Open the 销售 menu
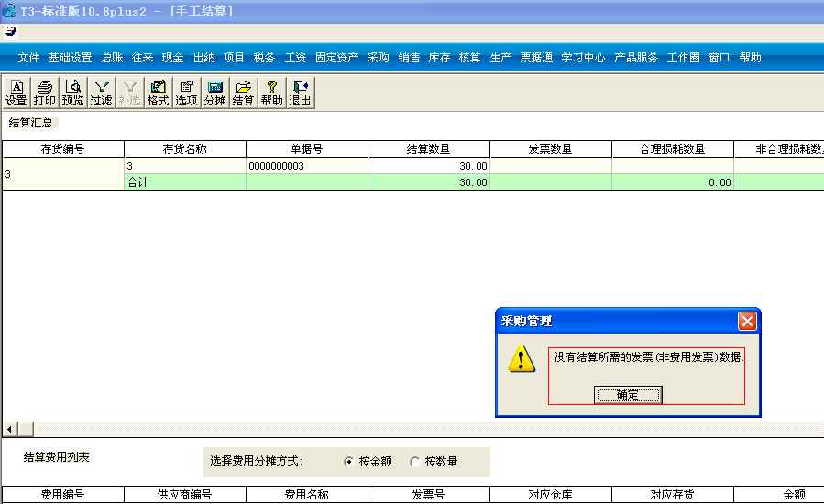 coord(409,58)
